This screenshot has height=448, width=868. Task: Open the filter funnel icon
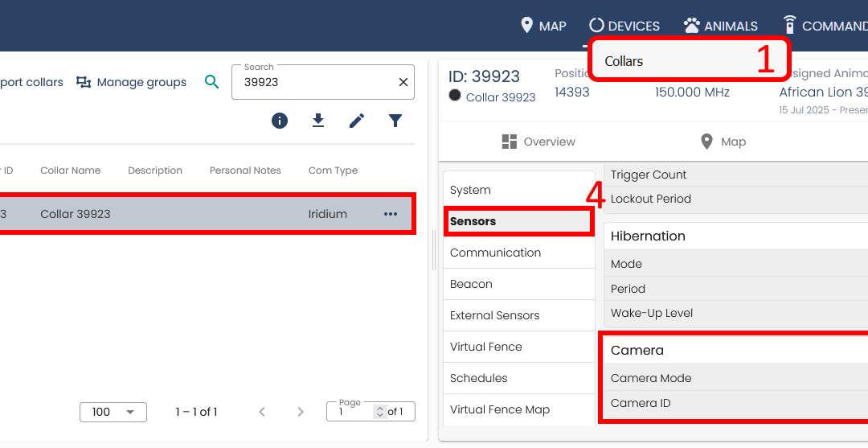(x=395, y=121)
